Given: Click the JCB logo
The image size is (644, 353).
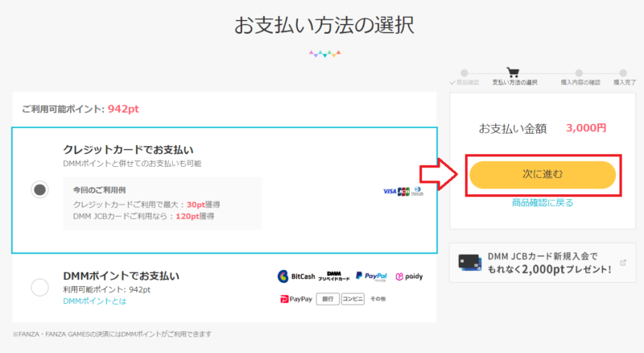Looking at the screenshot, I should (403, 191).
